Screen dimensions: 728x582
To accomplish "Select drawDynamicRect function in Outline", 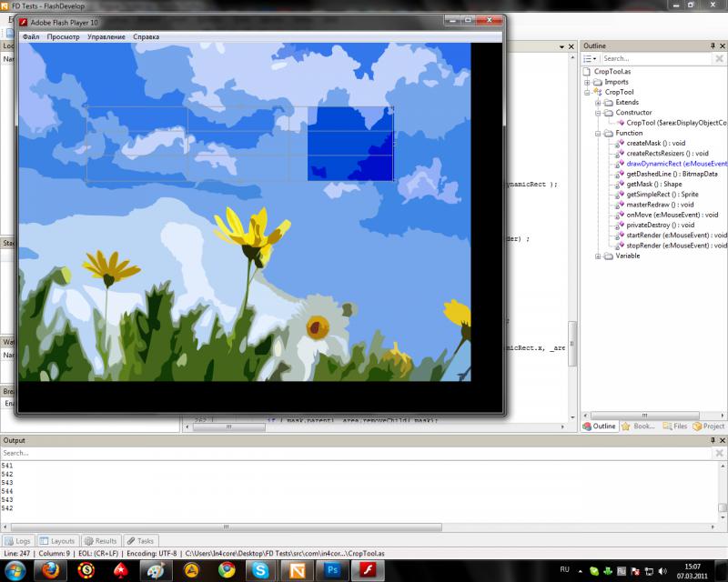I will coord(676,164).
